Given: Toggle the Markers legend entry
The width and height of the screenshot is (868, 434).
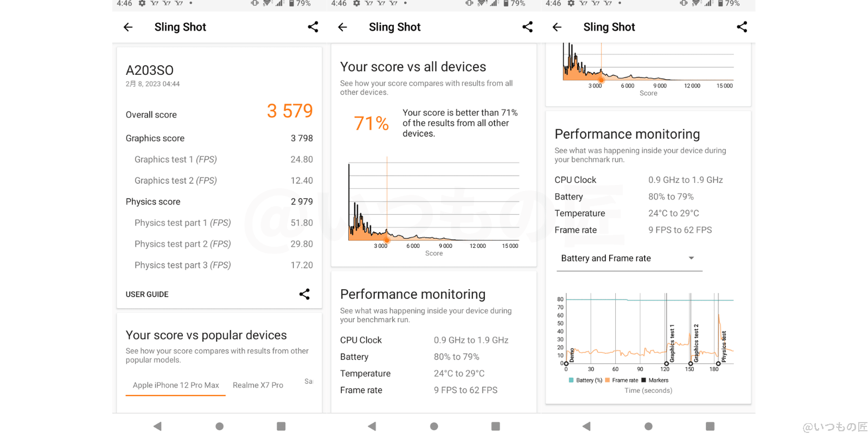Looking at the screenshot, I should 656,380.
